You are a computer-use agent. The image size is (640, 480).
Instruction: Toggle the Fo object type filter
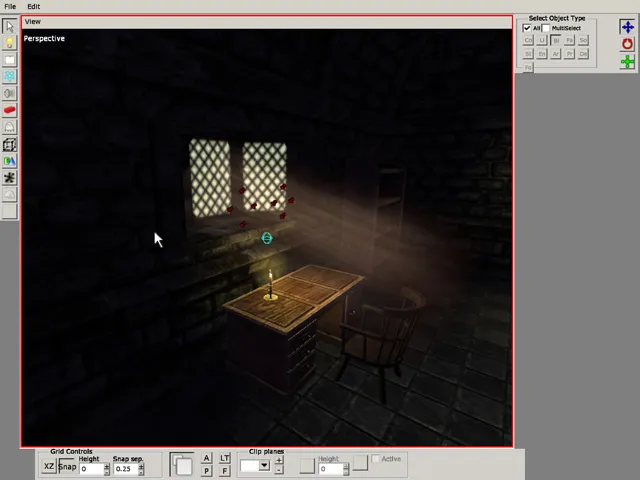(528, 67)
